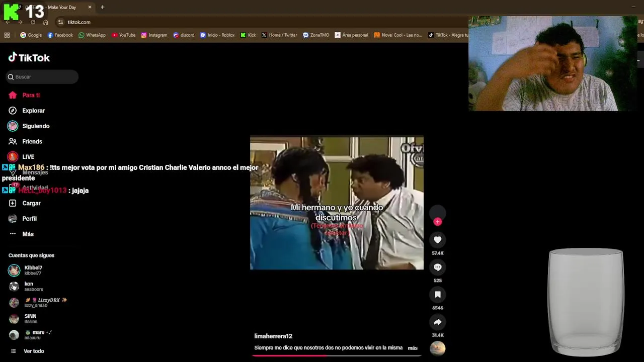Image resolution: width=644 pixels, height=362 pixels.
Task: Open YouTube bookmark
Action: [x=124, y=35]
